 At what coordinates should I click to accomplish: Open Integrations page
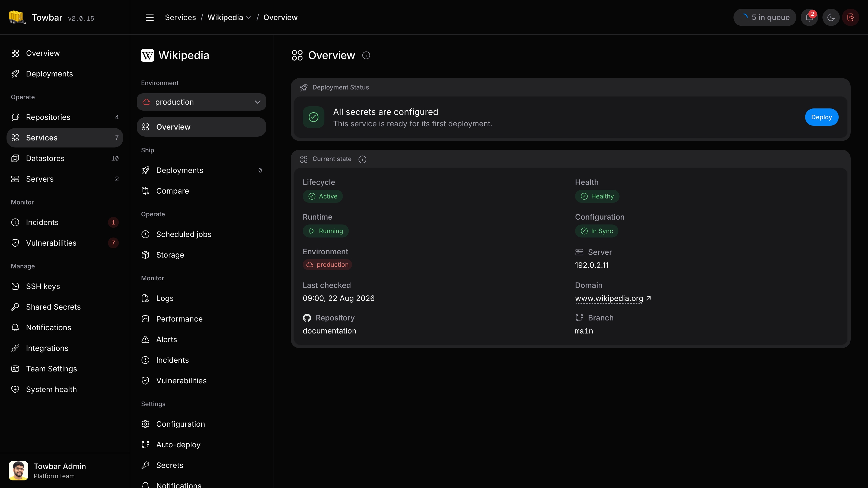click(65, 348)
